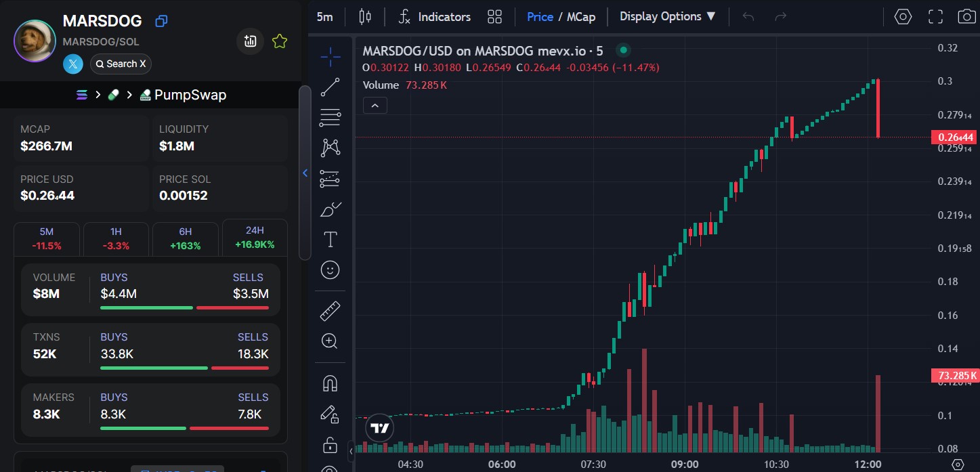Open chart settings hexagon icon

(903, 16)
